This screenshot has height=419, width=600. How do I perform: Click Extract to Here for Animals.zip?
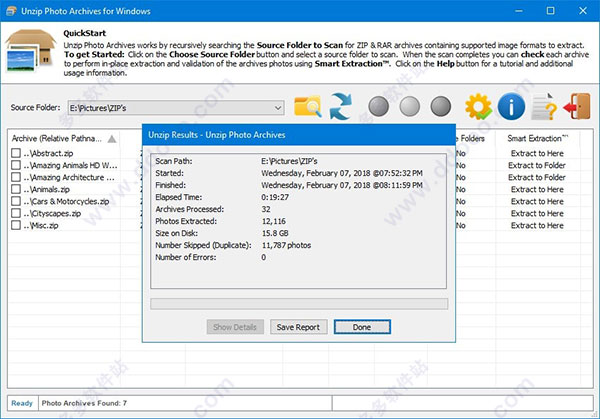(537, 189)
